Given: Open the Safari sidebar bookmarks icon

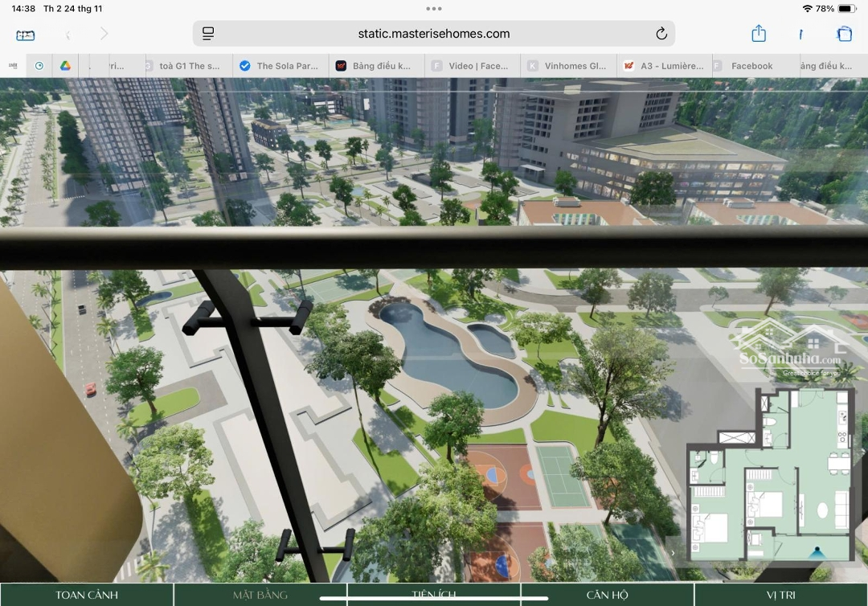Looking at the screenshot, I should click(26, 35).
